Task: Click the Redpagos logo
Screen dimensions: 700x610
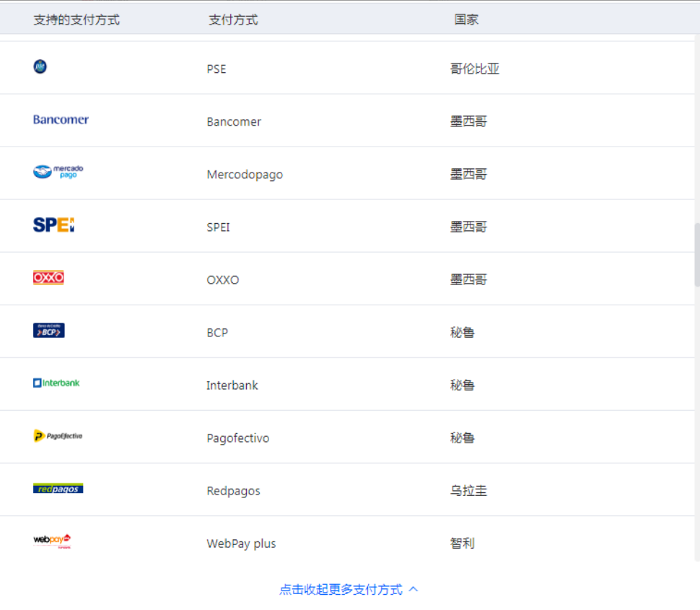Action: (x=58, y=488)
